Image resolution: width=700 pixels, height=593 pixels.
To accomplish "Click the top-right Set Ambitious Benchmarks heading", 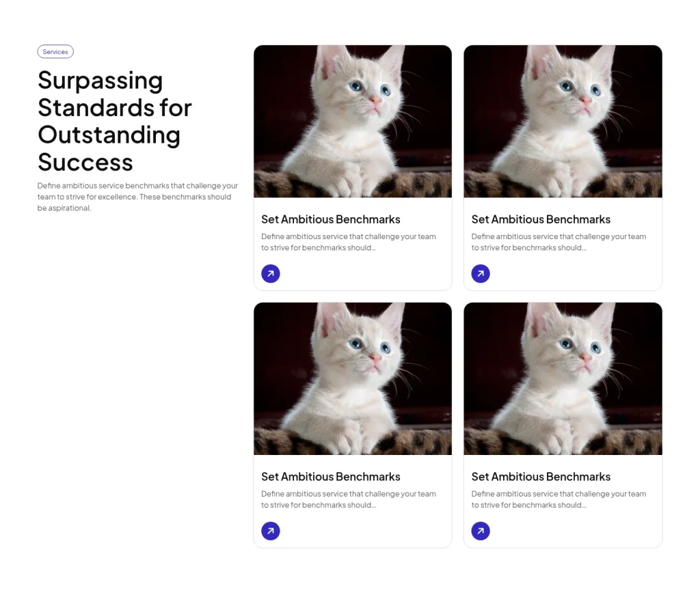I will 541,219.
